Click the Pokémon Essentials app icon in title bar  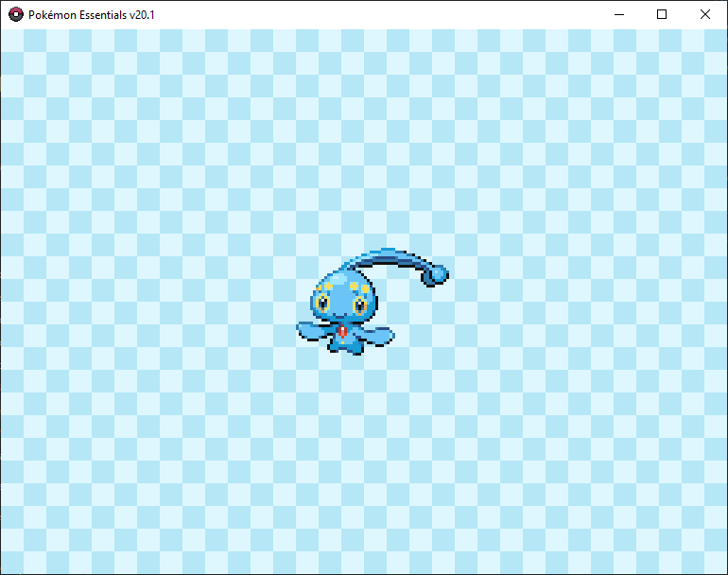click(16, 14)
